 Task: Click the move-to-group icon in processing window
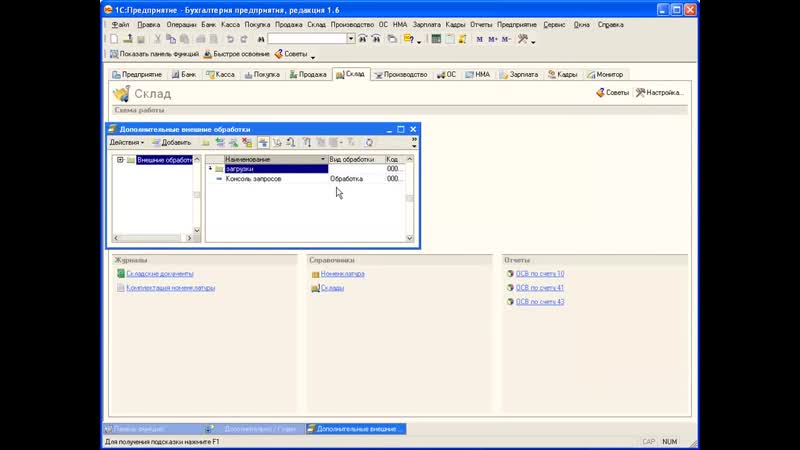(x=277, y=143)
